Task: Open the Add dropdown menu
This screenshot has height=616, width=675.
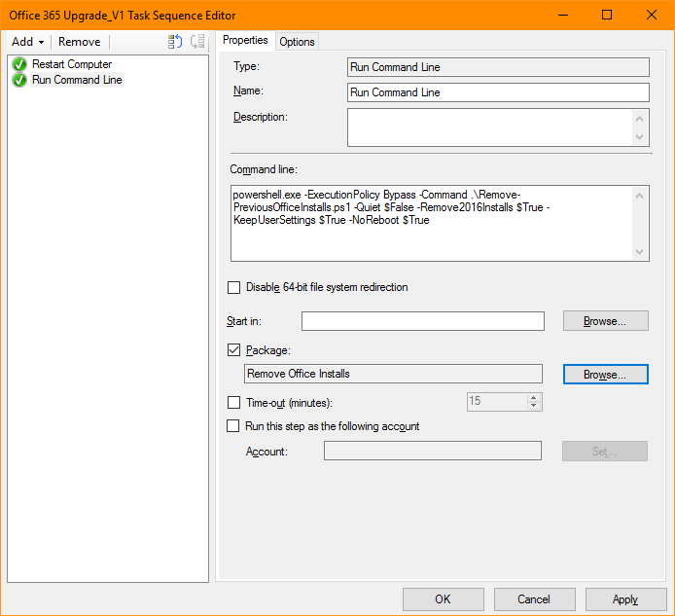Action: tap(27, 42)
